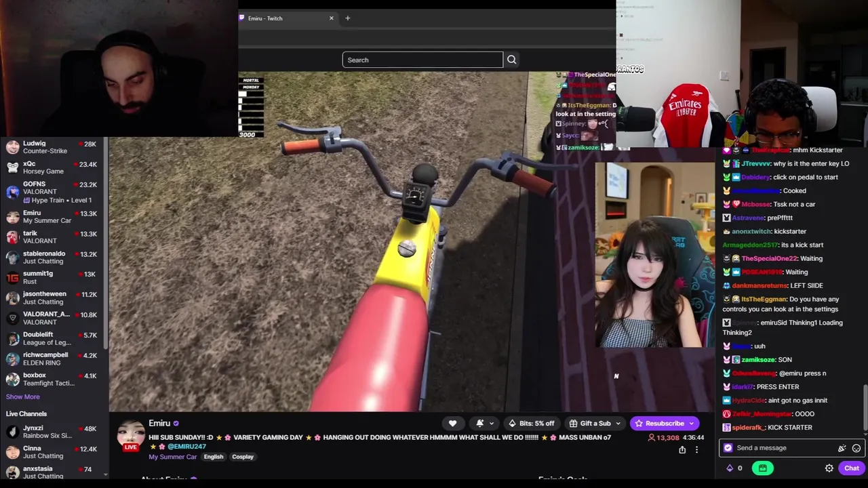This screenshot has height=488, width=868.
Task: Click username zamiksoze in chat
Action: pos(757,360)
